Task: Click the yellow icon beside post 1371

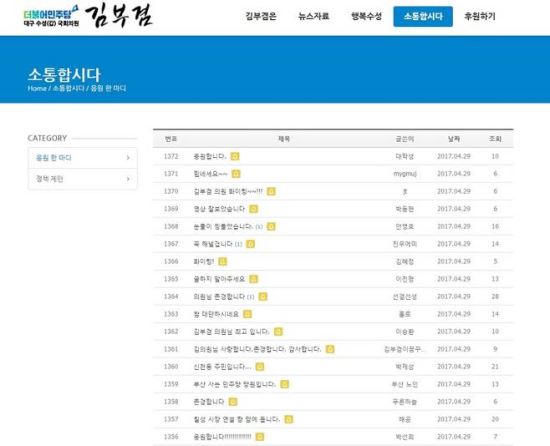Action: coord(236,174)
